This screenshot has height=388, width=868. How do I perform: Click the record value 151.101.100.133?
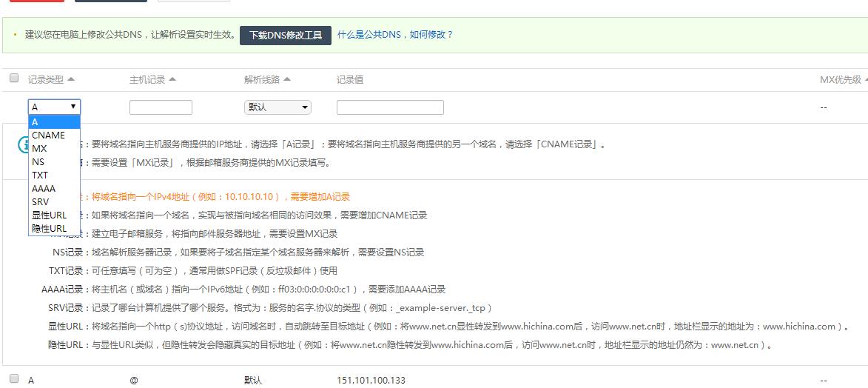(371, 381)
